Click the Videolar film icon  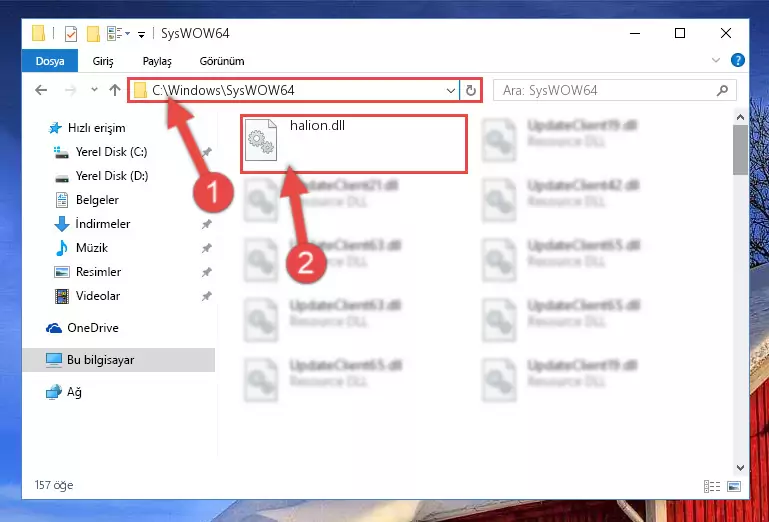62,296
